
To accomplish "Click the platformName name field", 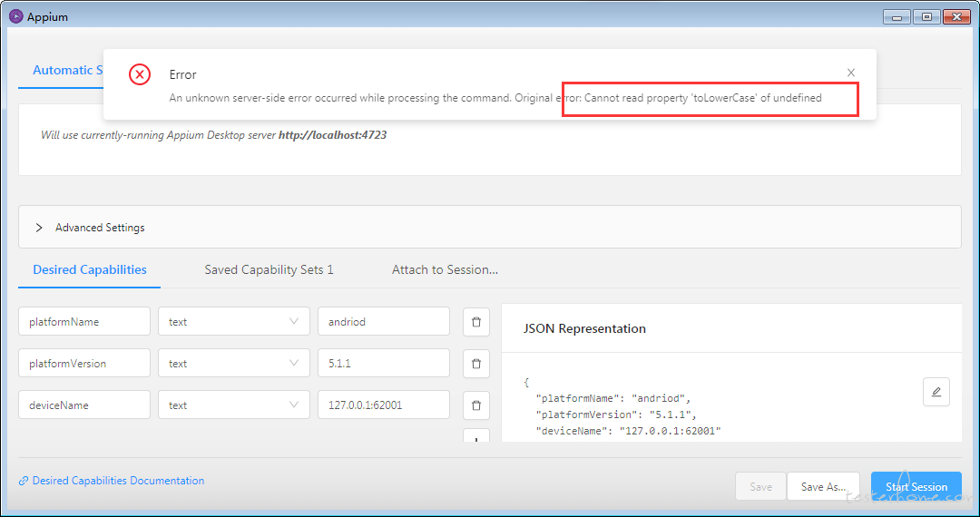I will pyautogui.click(x=84, y=322).
